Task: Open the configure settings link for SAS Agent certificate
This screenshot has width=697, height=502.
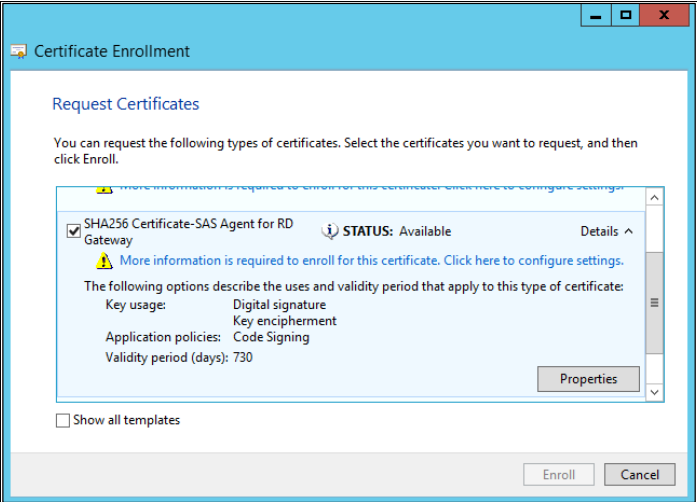Action: 372,261
